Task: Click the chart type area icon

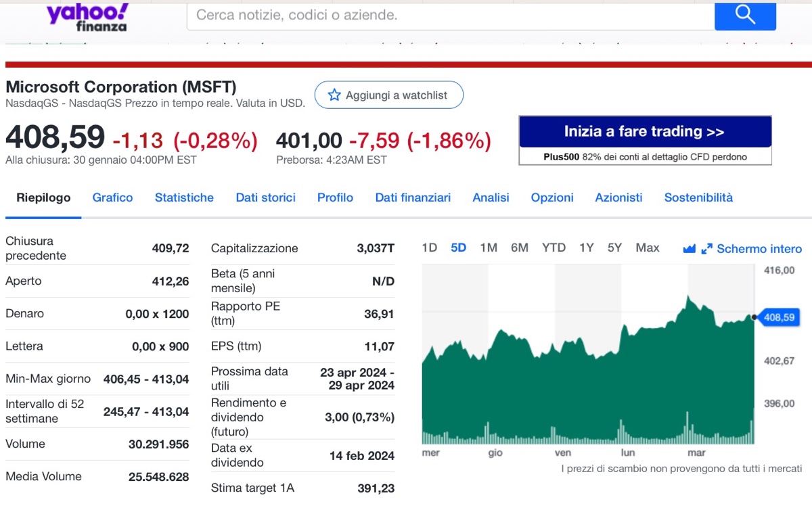Action: [x=690, y=249]
